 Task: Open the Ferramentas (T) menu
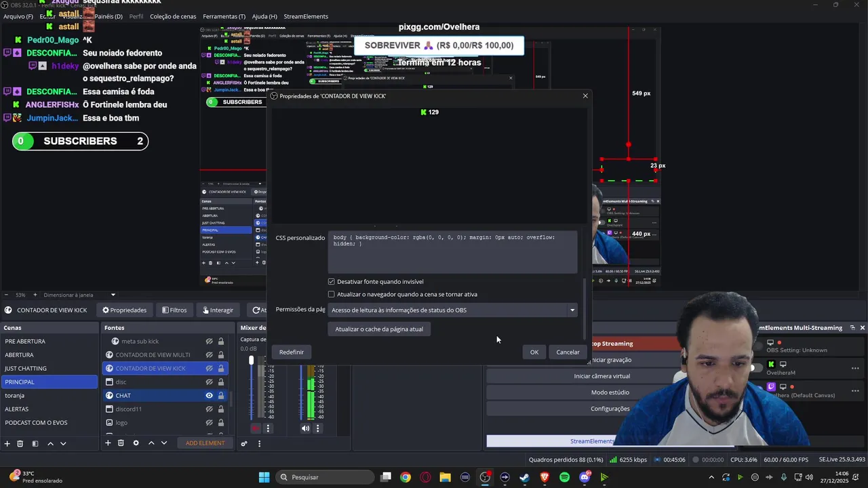(x=224, y=16)
